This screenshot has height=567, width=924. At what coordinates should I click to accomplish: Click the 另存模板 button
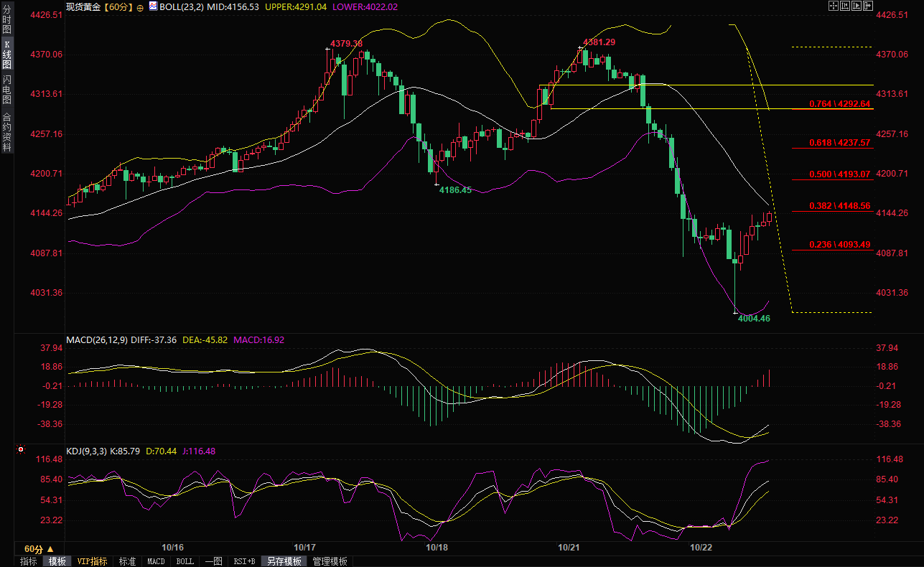point(284,561)
